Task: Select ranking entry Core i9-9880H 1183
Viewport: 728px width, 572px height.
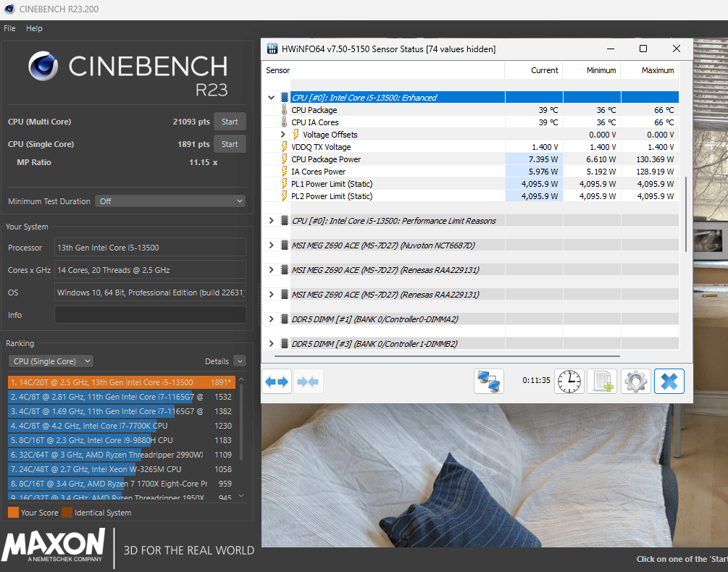Action: (x=122, y=439)
